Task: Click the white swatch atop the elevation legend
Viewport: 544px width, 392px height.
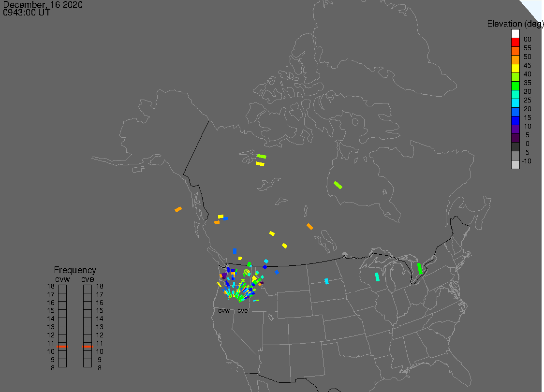Action: 515,33
